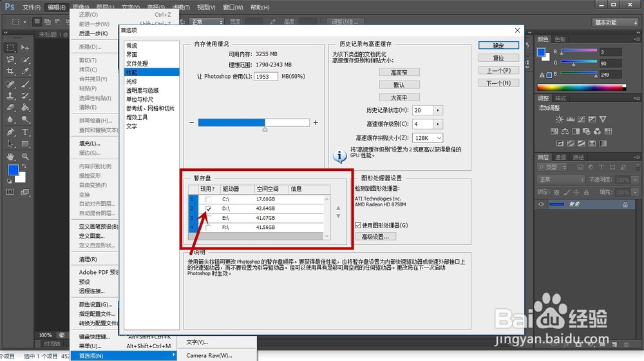Viewport: 644px width, 361px height.
Task: Toggle lock position icon in Layers
Action: pos(576,192)
